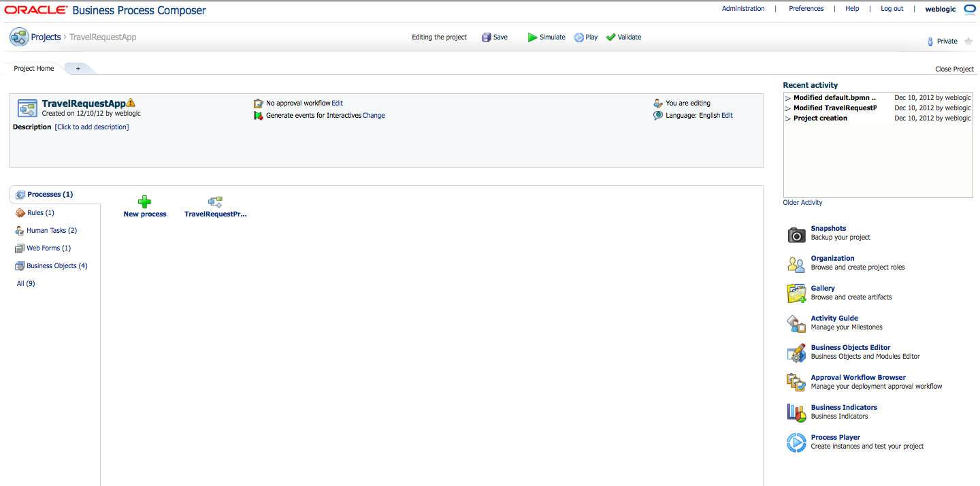Click the Organization people icon
Viewport: 980px width, 486px height.
797,264
